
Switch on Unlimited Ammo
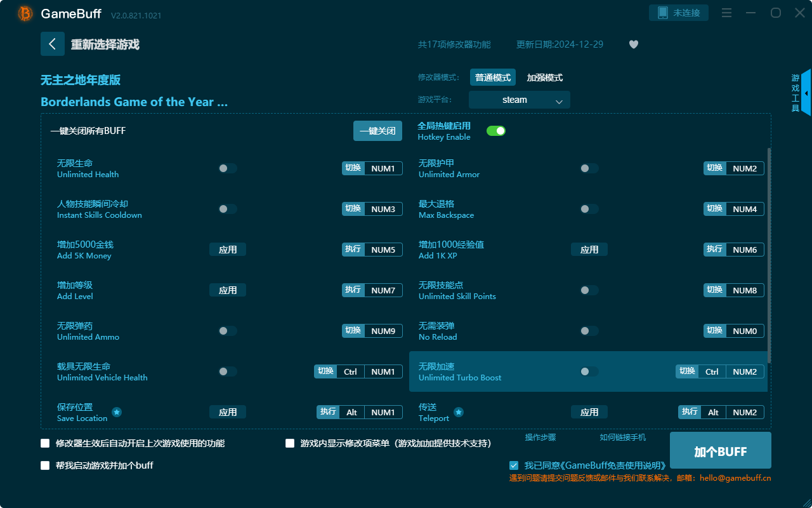228,331
